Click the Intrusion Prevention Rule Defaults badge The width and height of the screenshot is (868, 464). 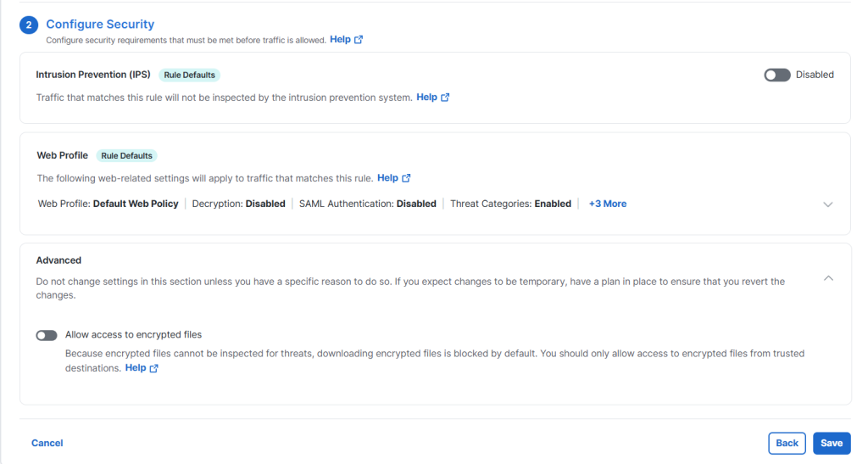[189, 75]
